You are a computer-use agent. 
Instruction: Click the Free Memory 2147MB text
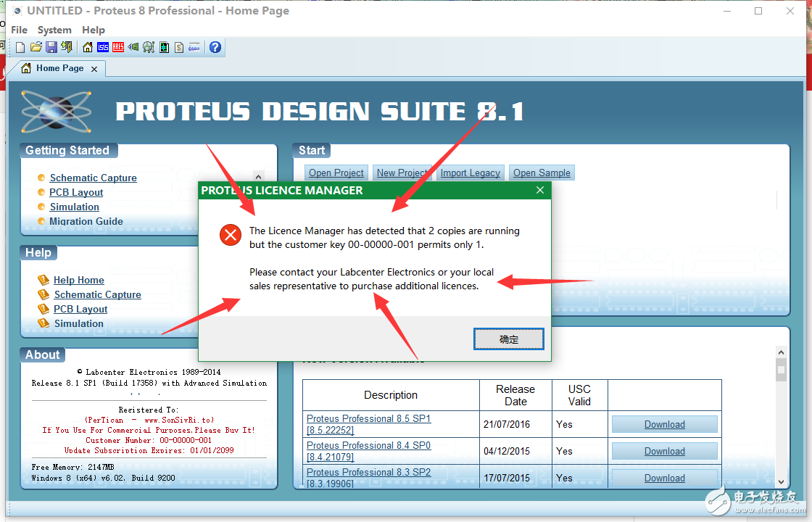pyautogui.click(x=72, y=467)
